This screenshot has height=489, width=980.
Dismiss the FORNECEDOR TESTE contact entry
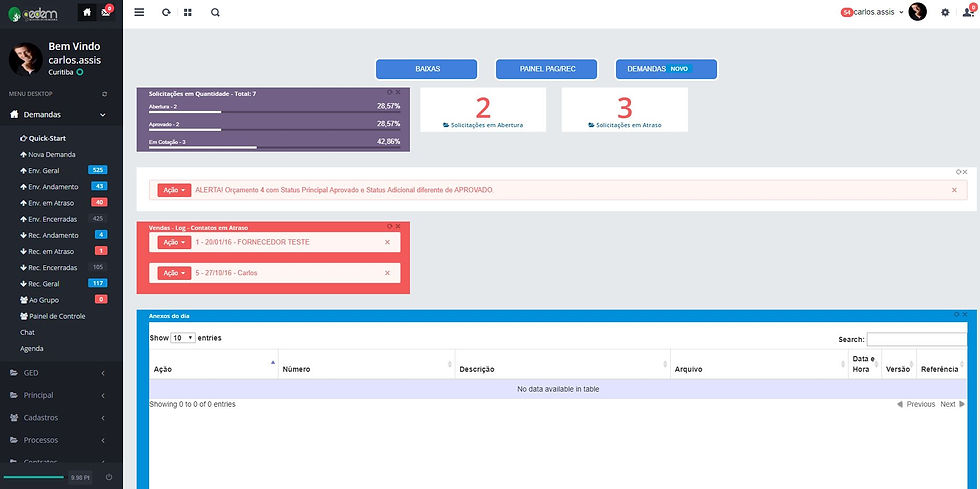pyautogui.click(x=388, y=242)
